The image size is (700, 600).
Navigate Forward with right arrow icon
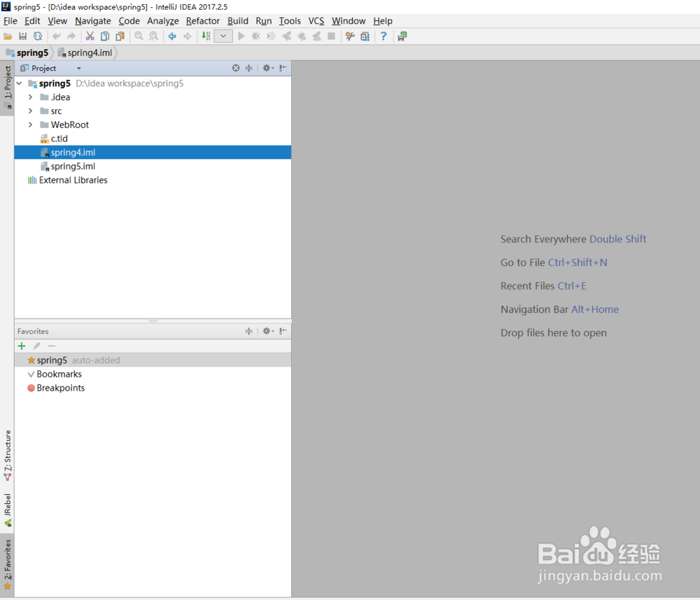tap(188, 36)
